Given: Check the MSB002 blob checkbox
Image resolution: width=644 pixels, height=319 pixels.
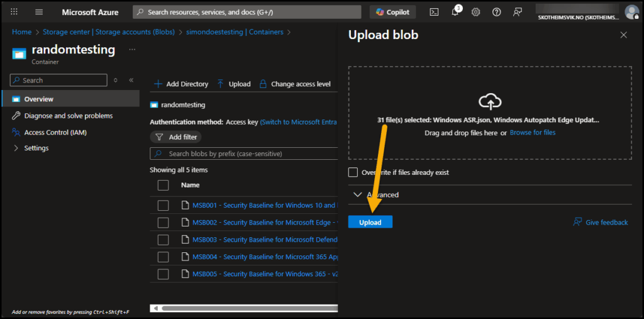Looking at the screenshot, I should tap(163, 222).
